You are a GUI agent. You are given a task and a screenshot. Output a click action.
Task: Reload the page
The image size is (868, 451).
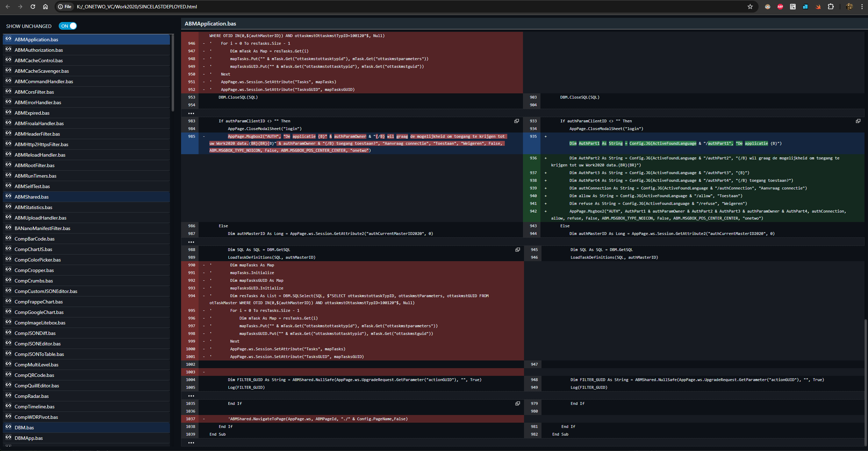[x=33, y=7]
